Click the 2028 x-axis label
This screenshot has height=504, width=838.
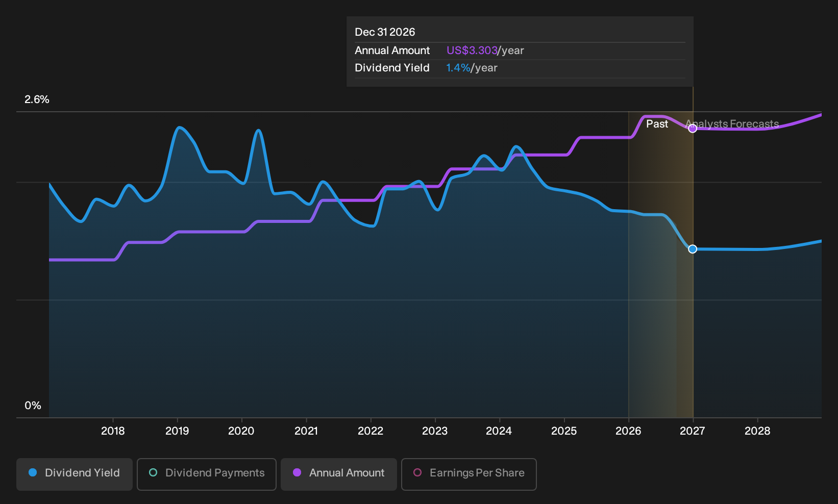tap(757, 431)
